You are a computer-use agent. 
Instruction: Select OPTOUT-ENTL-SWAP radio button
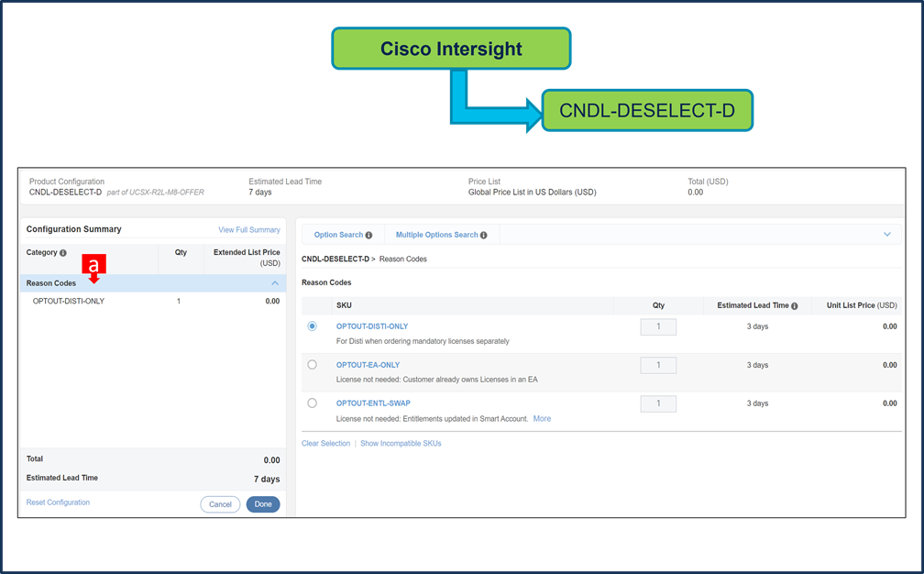pos(313,403)
